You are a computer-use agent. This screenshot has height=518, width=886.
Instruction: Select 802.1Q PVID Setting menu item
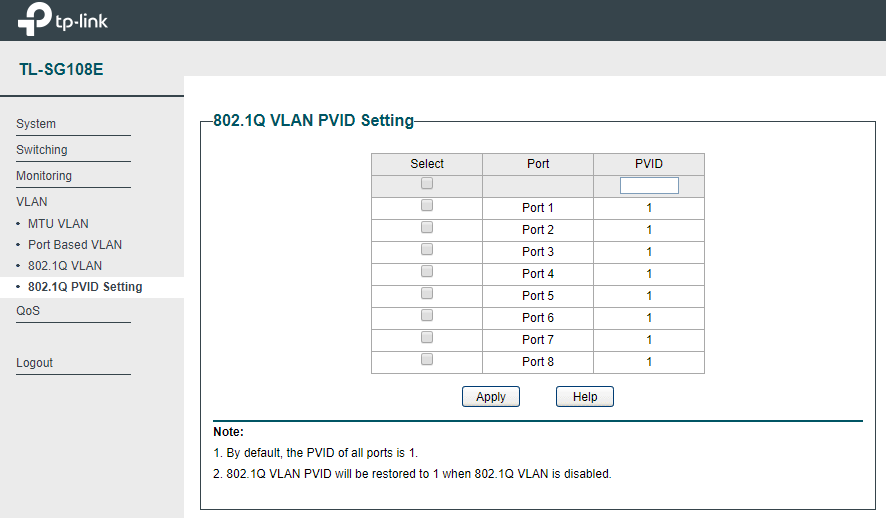pos(85,287)
